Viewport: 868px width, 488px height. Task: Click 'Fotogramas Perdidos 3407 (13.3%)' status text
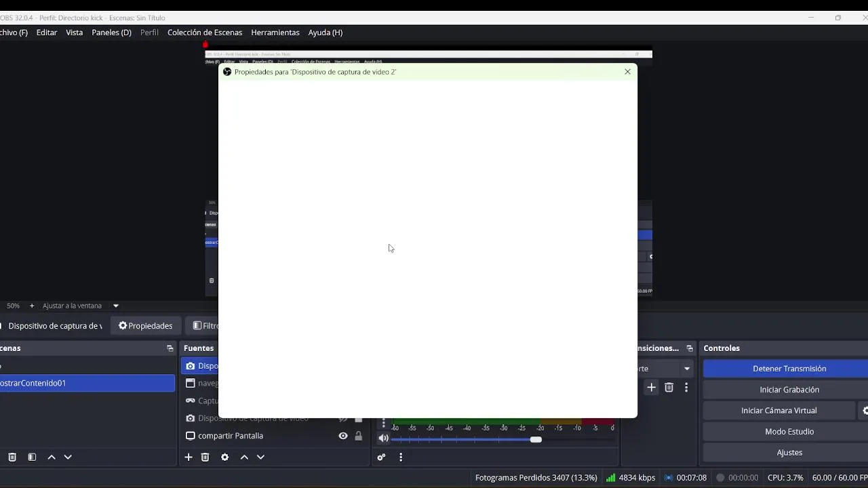point(536,478)
